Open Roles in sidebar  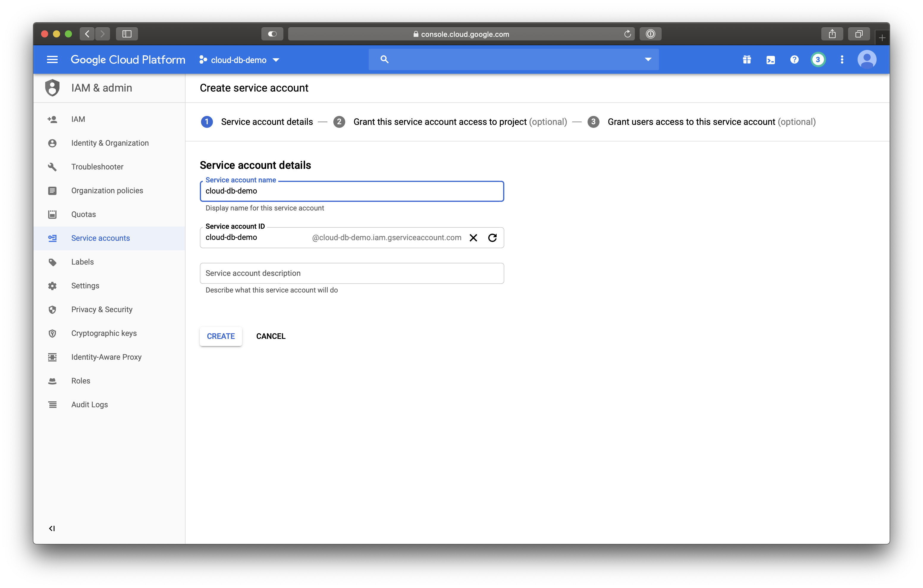[109, 381]
